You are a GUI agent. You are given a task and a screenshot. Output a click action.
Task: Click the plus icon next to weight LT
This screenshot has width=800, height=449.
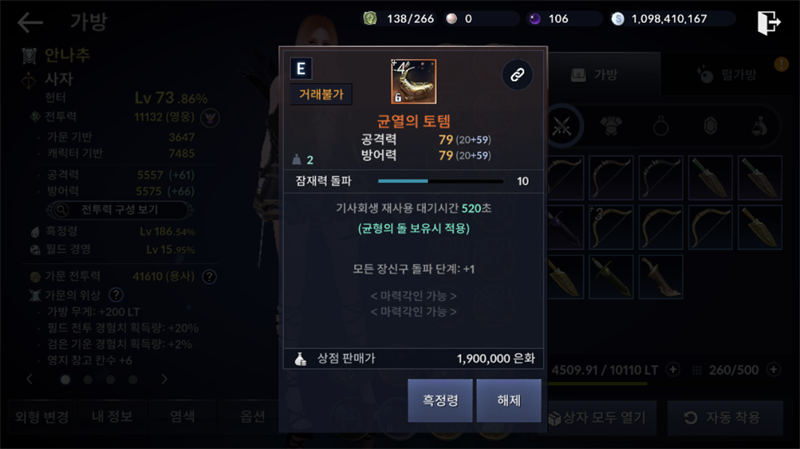point(673,369)
